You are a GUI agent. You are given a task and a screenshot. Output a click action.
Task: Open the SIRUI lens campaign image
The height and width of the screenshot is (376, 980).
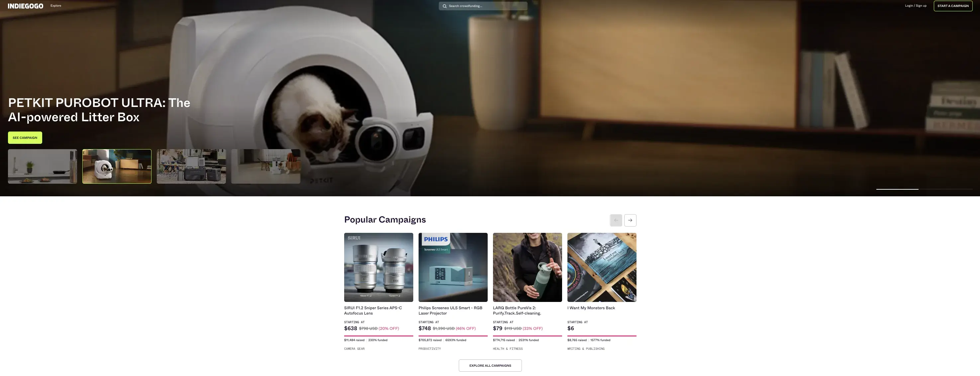pos(378,267)
